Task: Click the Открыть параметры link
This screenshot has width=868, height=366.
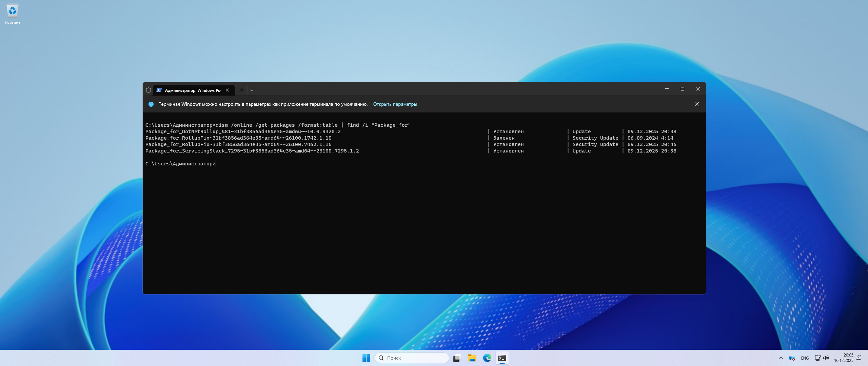Action: coord(395,104)
